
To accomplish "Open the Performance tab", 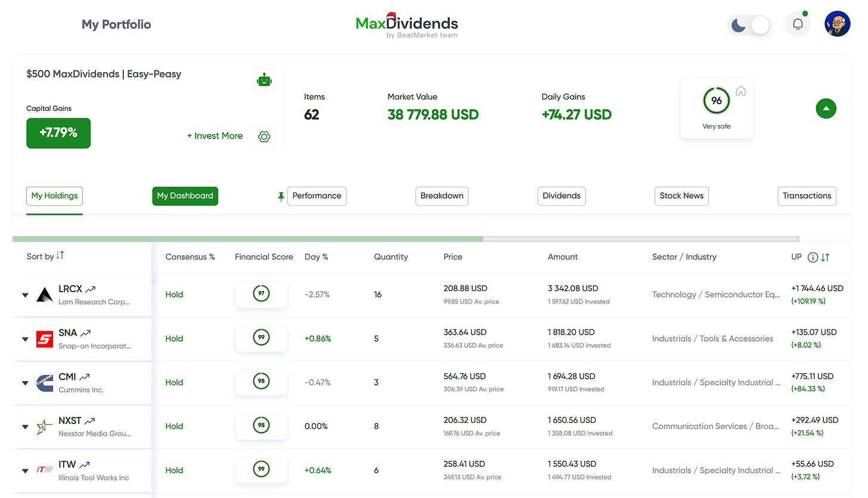I will pos(317,196).
